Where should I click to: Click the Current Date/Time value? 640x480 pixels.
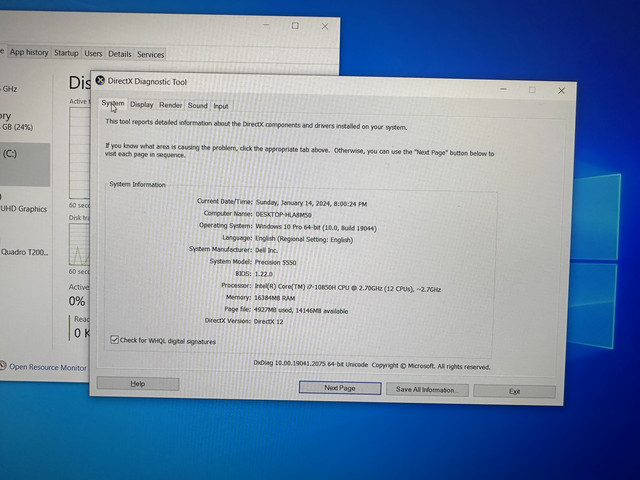click(311, 203)
